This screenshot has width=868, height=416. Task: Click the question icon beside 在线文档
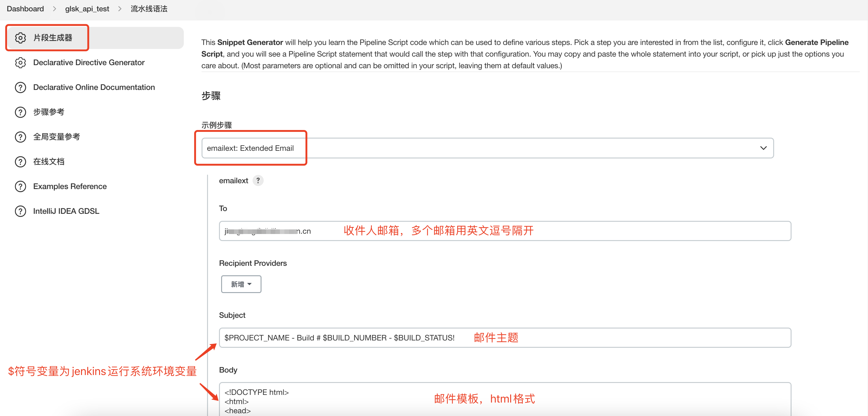coord(20,162)
